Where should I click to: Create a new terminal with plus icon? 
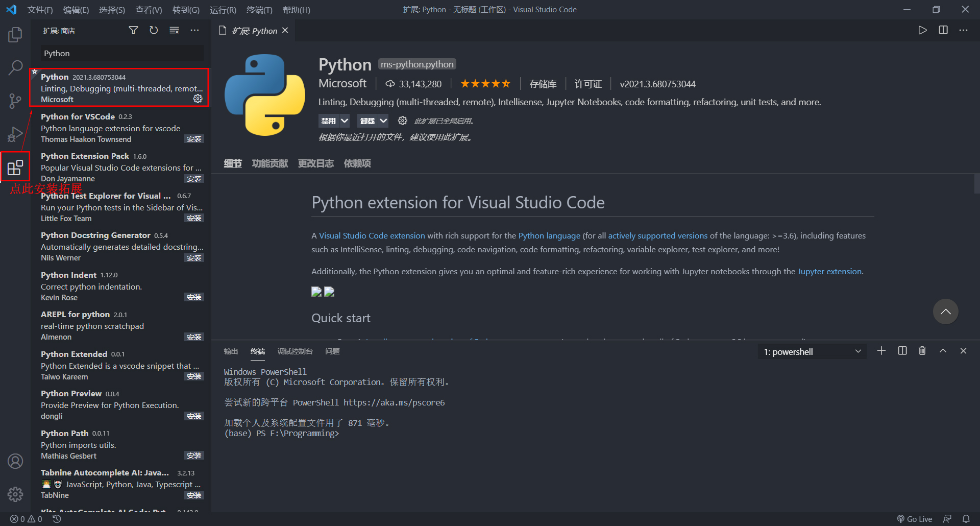[881, 351]
